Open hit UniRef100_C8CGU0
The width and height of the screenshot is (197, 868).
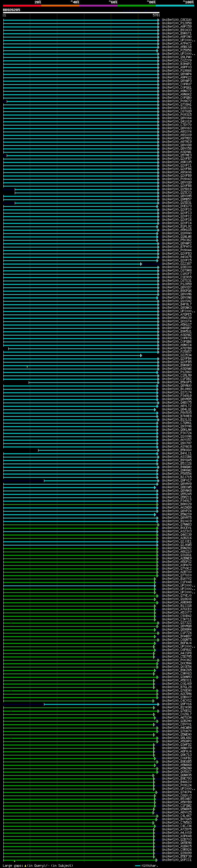pyautogui.click(x=176, y=20)
